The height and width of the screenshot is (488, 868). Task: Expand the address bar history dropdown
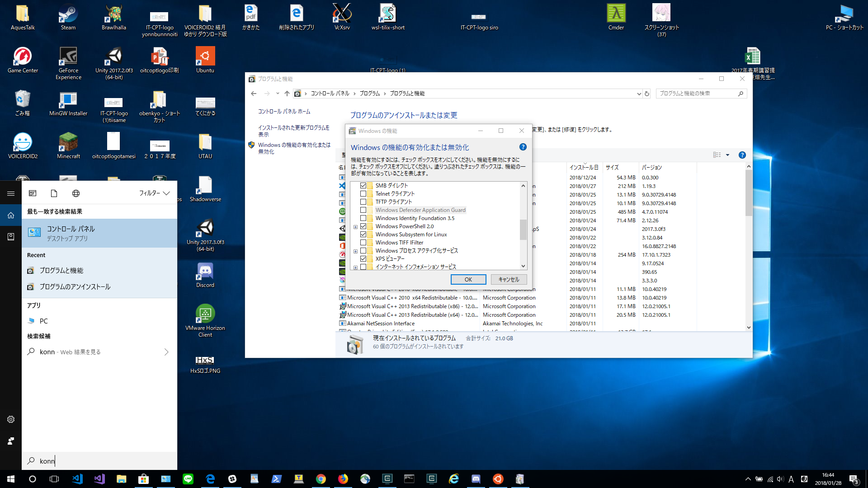pos(639,94)
